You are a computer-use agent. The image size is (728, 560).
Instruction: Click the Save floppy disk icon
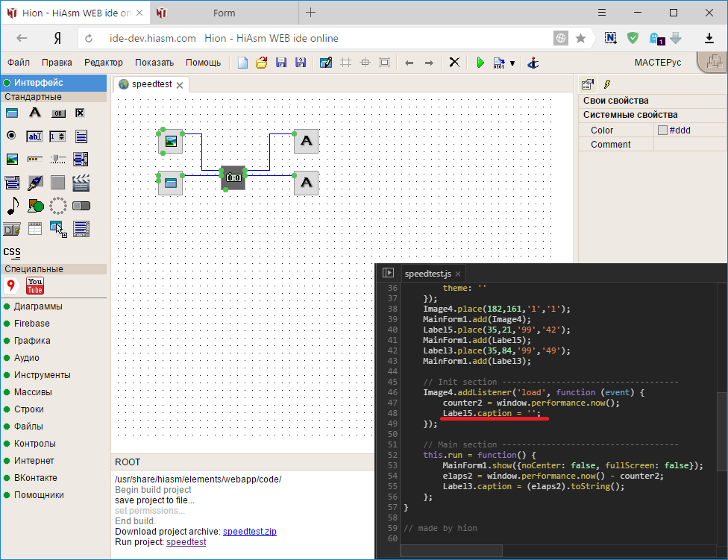(281, 63)
